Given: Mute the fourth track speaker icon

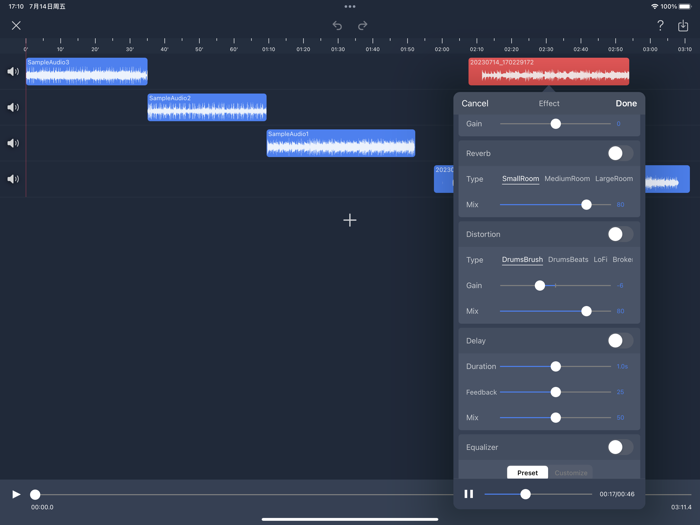Looking at the screenshot, I should 13,179.
